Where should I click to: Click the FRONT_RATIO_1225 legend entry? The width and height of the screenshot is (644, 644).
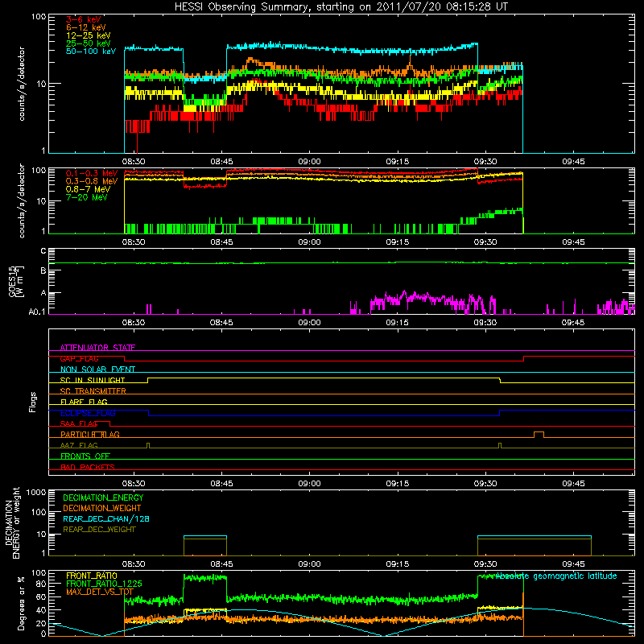click(104, 584)
